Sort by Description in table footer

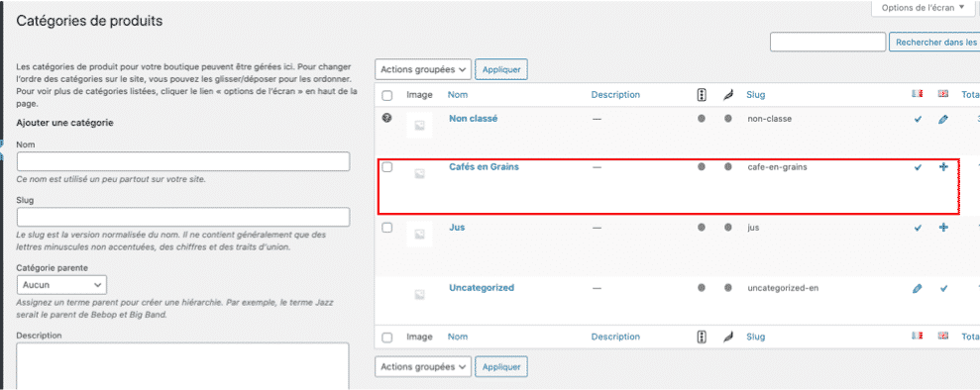[x=615, y=337]
